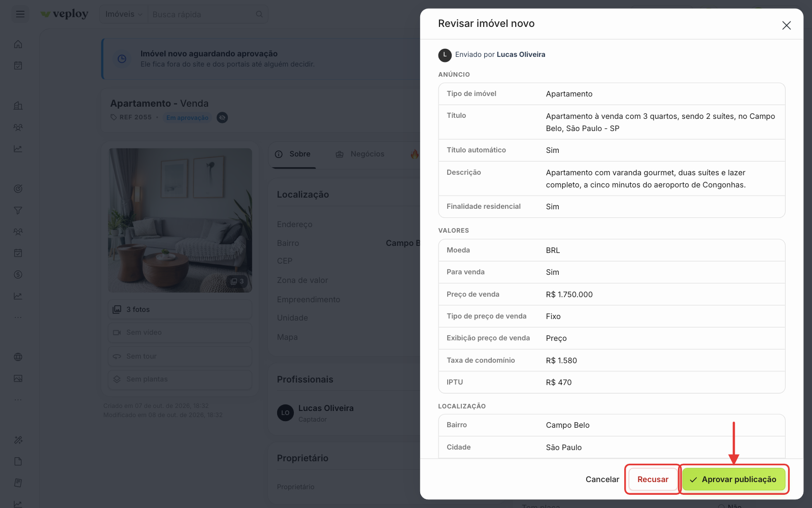The width and height of the screenshot is (812, 508).
Task: Click the Sem tour button
Action: coord(180,357)
